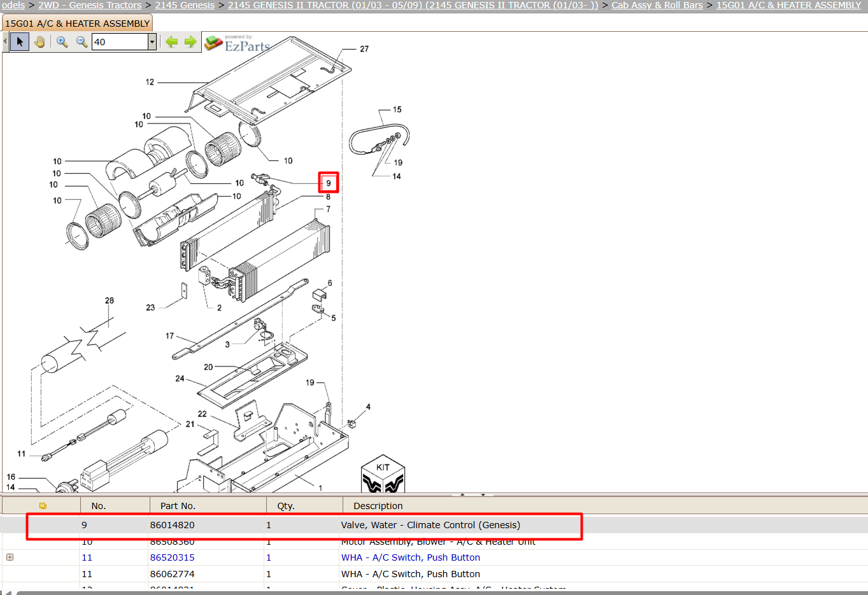The image size is (868, 595).
Task: Click callout number 9 in the diagram
Action: (329, 183)
